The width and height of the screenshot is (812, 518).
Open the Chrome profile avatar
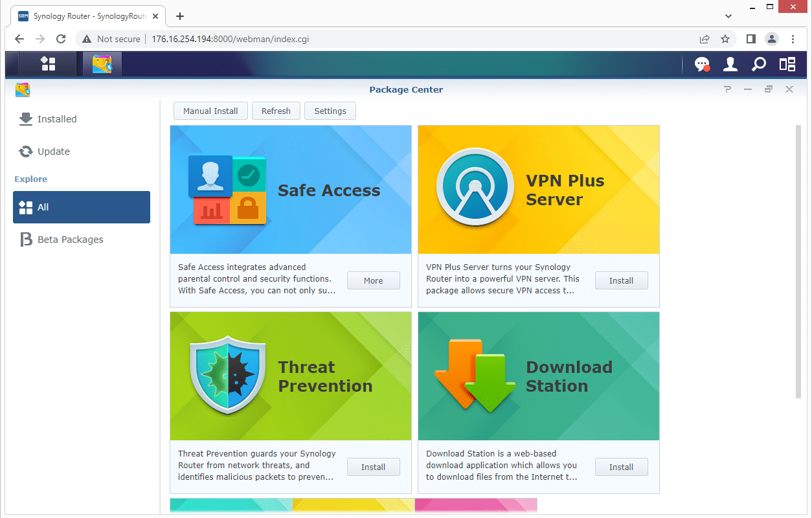coord(772,39)
